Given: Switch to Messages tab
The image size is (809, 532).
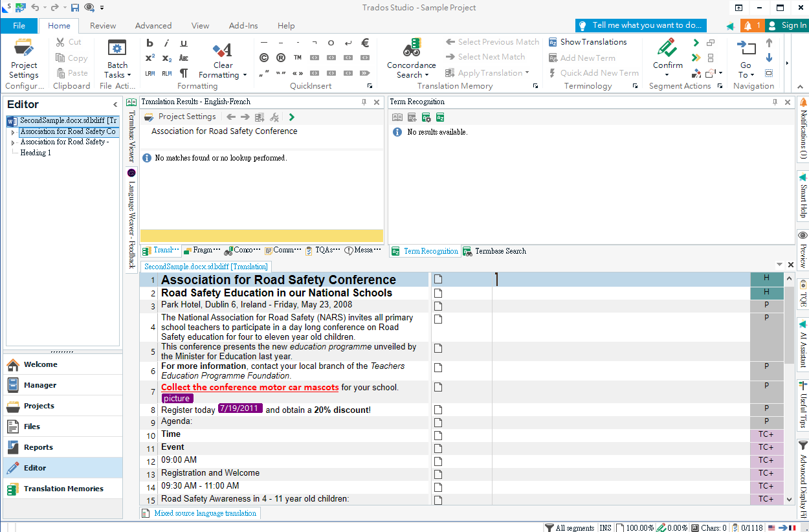Looking at the screenshot, I should pyautogui.click(x=363, y=250).
